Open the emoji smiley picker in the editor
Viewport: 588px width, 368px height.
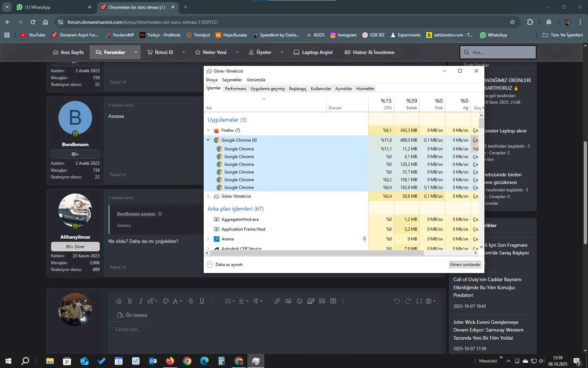tap(299, 301)
